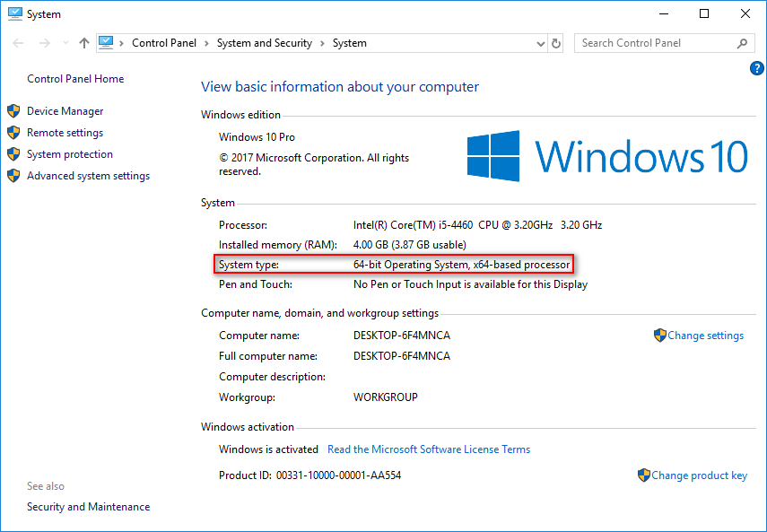This screenshot has width=767, height=532.
Task: Click the shield icon beside System protection
Action: [13, 154]
